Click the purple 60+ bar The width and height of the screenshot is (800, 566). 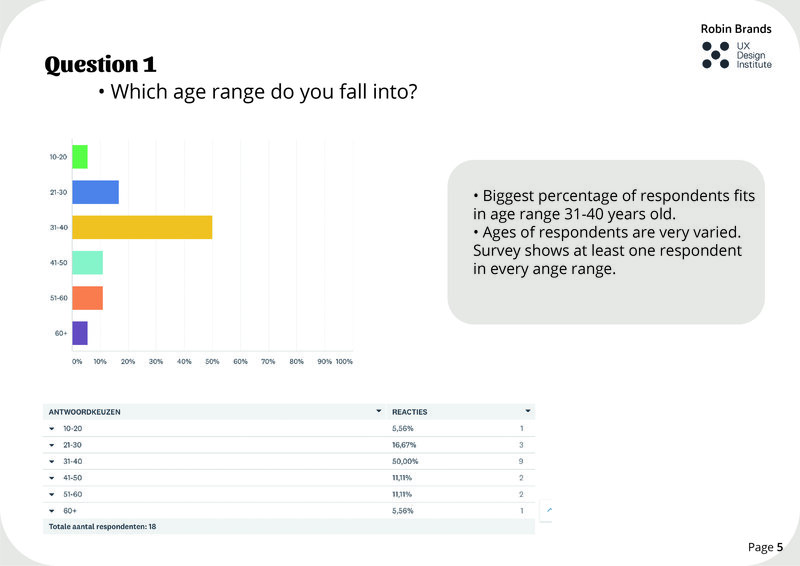[x=80, y=332]
